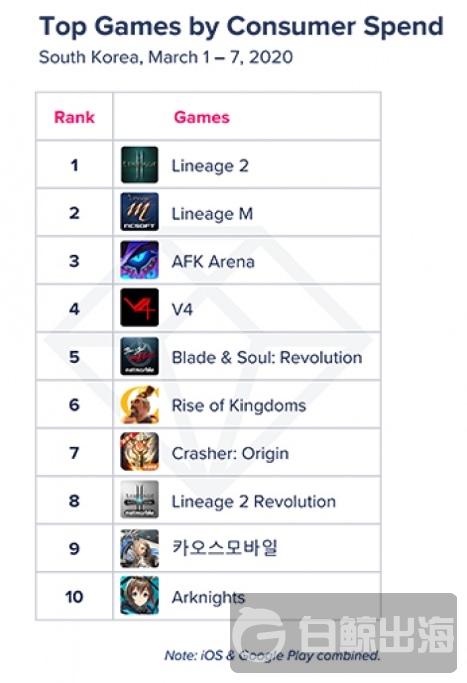The width and height of the screenshot is (467, 683).
Task: Select the Arknights character icon
Action: click(139, 595)
